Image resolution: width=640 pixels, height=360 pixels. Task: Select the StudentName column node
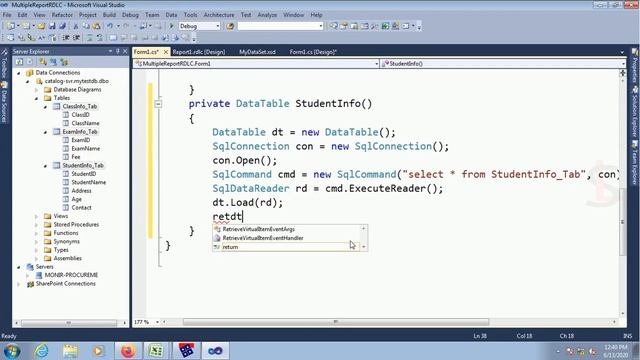[x=89, y=182]
